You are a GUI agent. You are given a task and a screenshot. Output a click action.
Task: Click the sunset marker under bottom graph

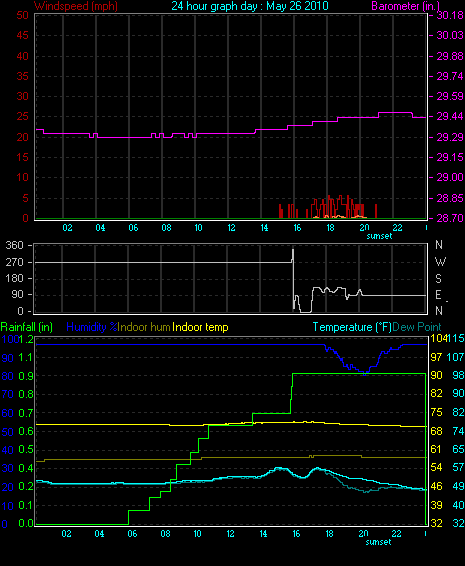coord(378,542)
